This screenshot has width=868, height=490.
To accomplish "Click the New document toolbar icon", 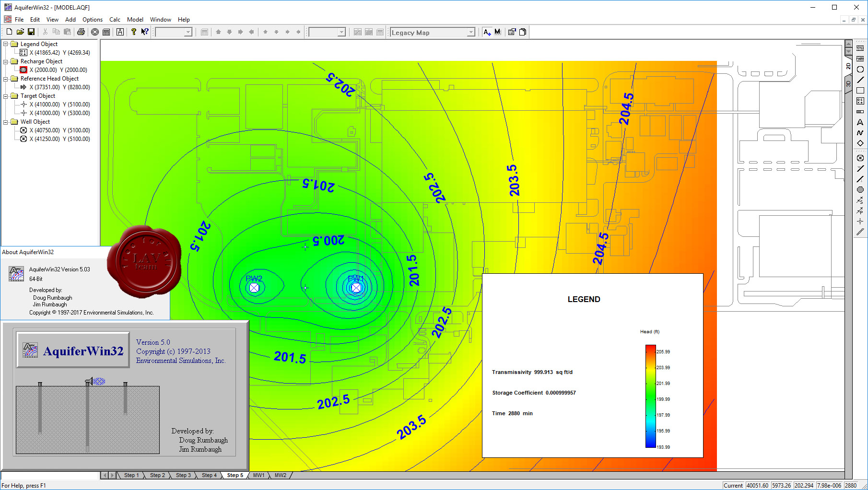I will (x=9, y=32).
